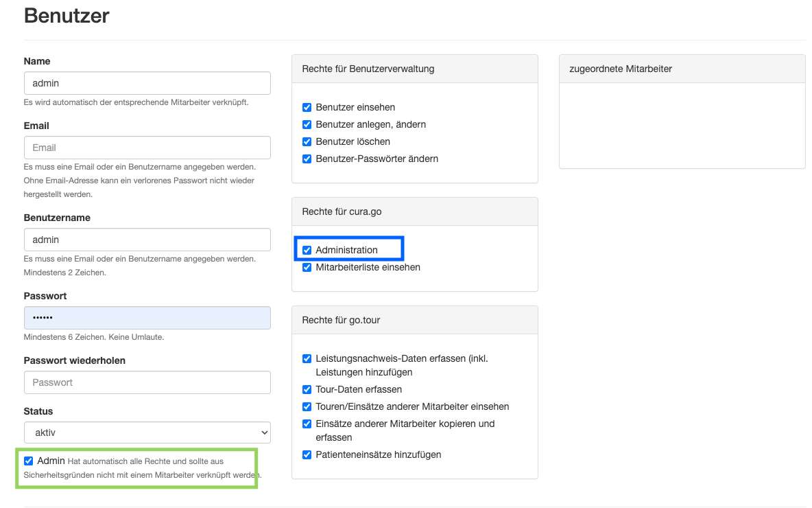The image size is (812, 508).
Task: Uncheck the Administration checkbox
Action: pos(307,250)
